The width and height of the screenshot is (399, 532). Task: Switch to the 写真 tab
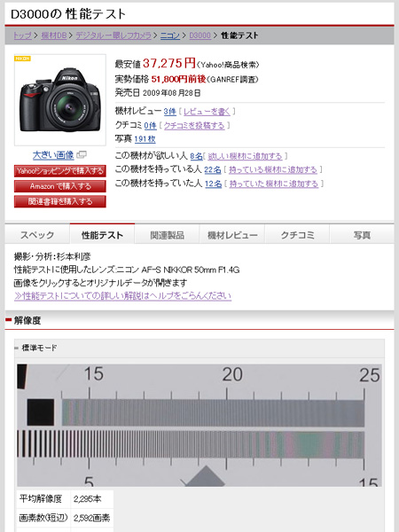pyautogui.click(x=362, y=235)
